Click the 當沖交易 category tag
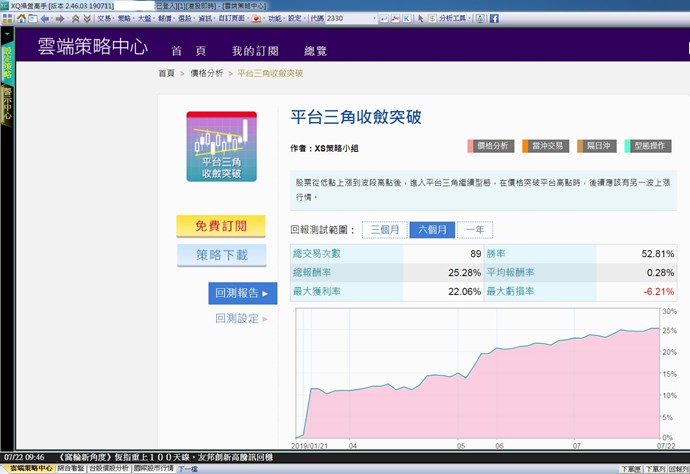The image size is (690, 474). pos(543,146)
